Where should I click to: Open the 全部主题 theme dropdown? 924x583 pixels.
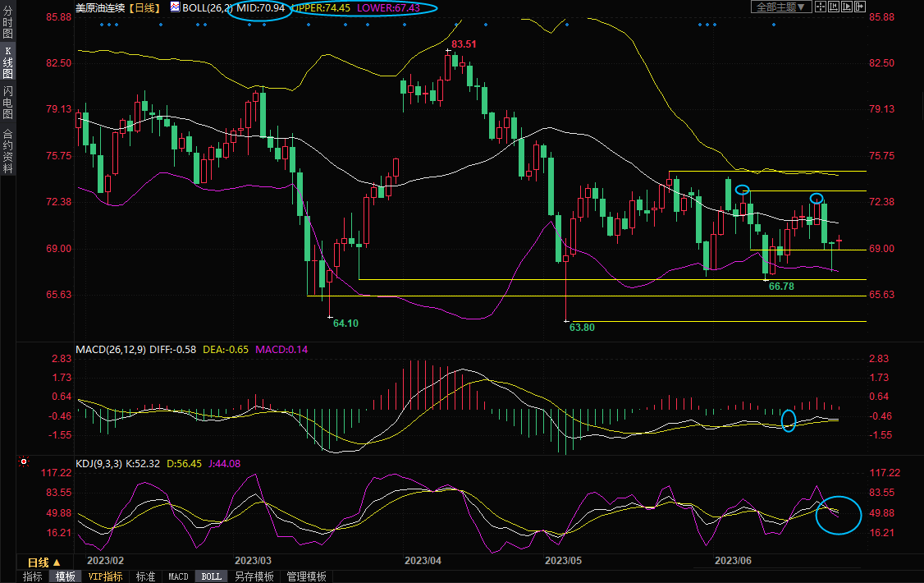(781, 7)
